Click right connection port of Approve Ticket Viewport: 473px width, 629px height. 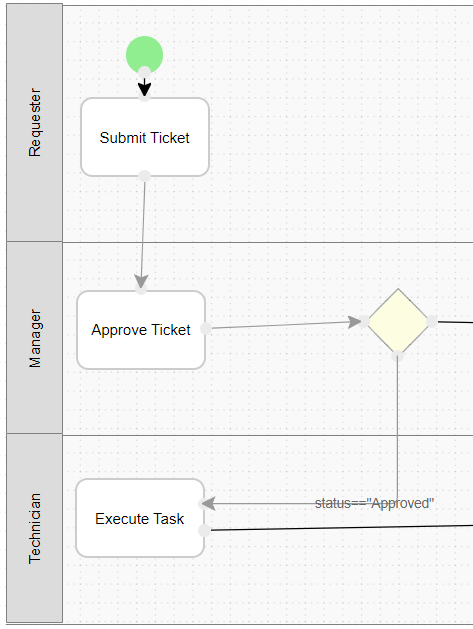[206, 328]
